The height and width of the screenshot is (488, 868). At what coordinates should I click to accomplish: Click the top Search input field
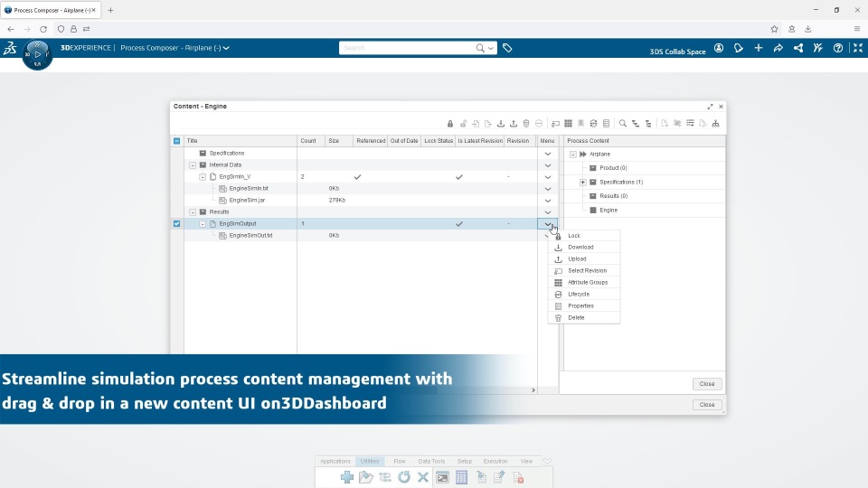(408, 48)
